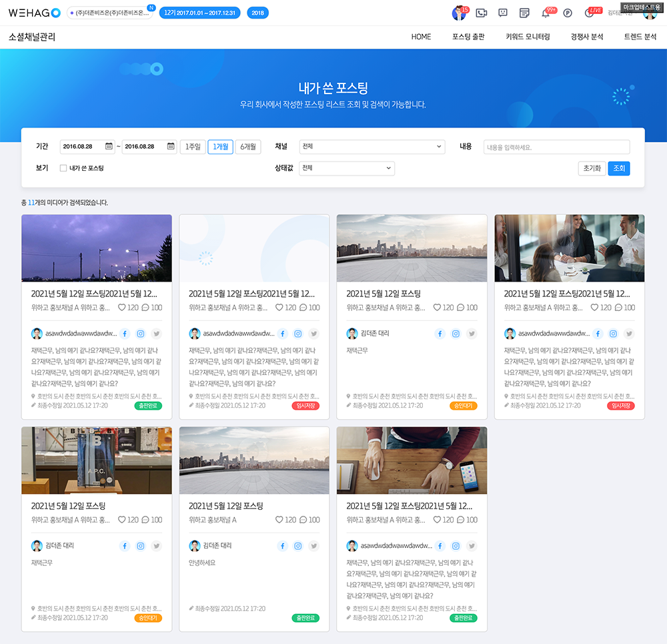Open the company selector dropdown in header
Image resolution: width=667 pixels, height=644 pixels.
pos(110,13)
